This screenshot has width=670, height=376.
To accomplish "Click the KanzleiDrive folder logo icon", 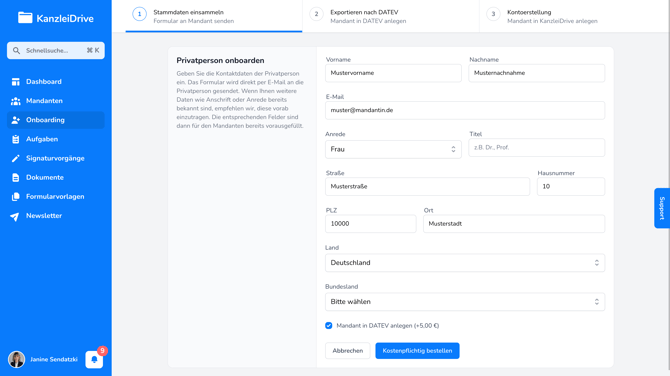I will point(25,18).
